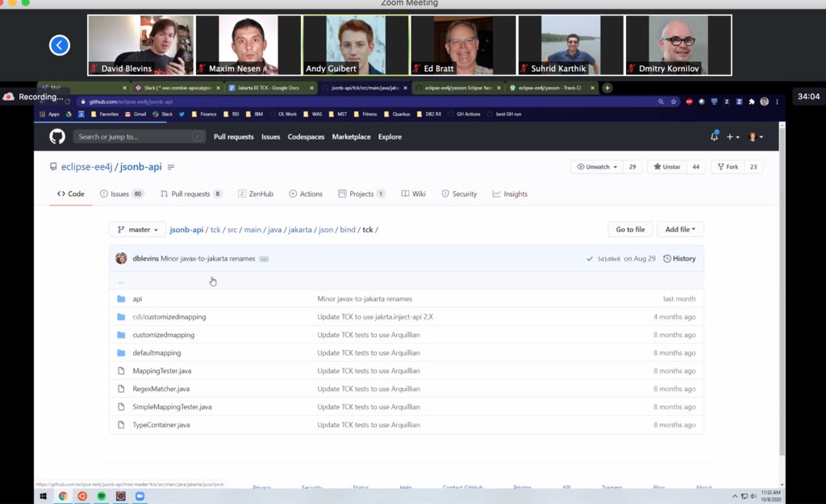This screenshot has height=504, width=826.
Task: Open the api folder
Action: 137,298
